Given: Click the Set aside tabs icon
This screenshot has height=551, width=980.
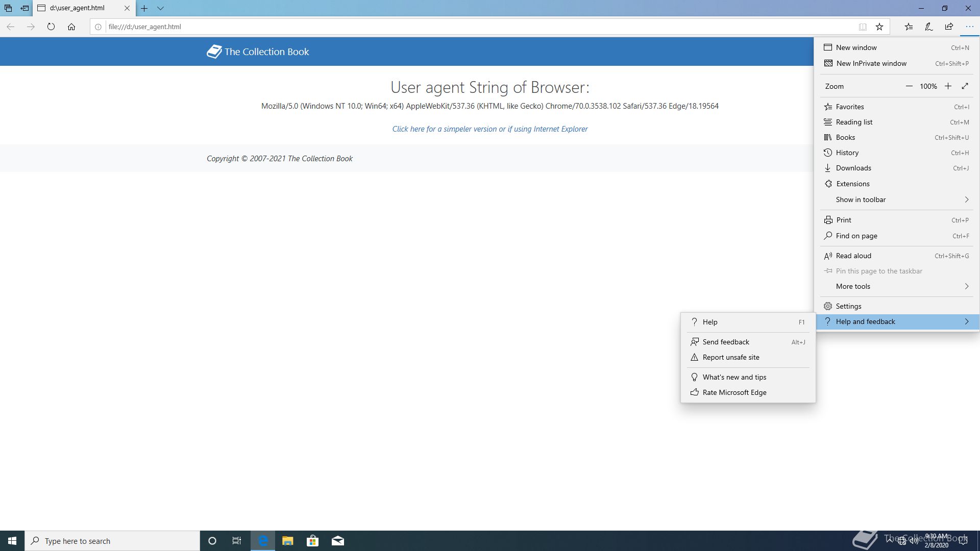Looking at the screenshot, I should (x=24, y=8).
